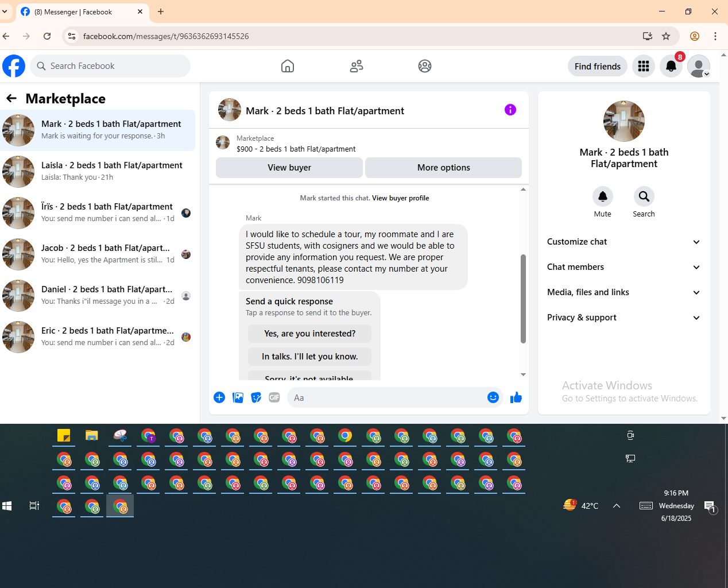This screenshot has height=588, width=728.
Task: Search in conversation magnifier icon
Action: (x=644, y=196)
